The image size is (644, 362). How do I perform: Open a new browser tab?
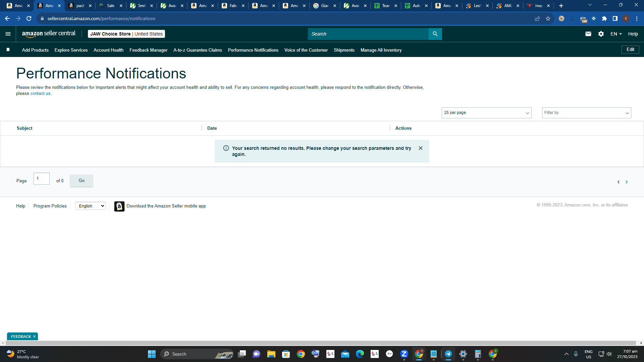tap(561, 6)
